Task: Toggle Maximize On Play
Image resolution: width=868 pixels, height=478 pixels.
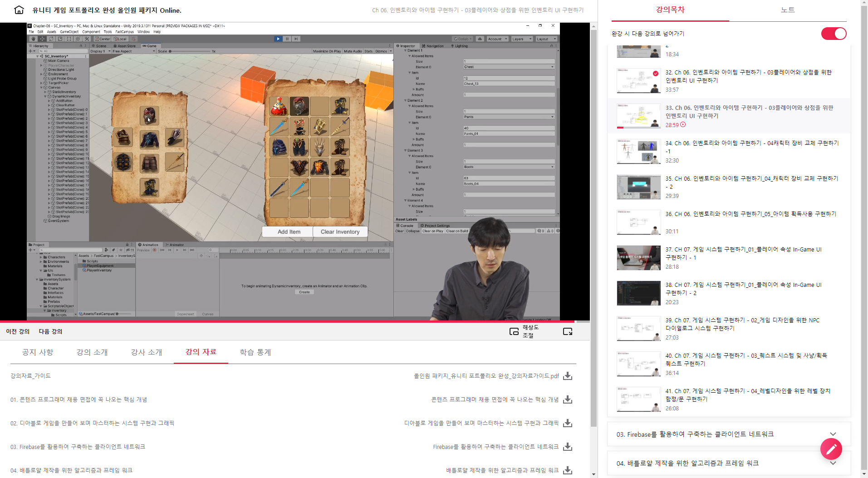Action: click(327, 51)
